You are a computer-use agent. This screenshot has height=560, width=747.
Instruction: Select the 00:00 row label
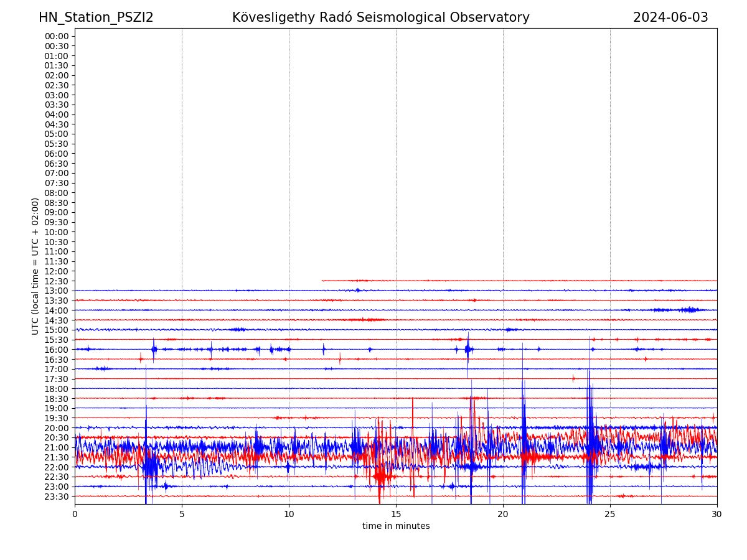57,36
